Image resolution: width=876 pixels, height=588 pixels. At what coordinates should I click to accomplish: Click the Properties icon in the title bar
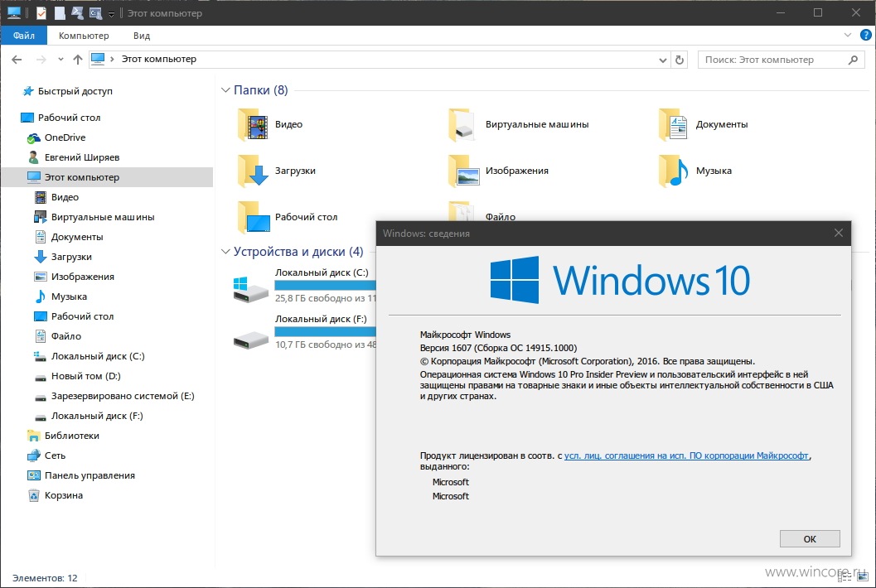41,13
